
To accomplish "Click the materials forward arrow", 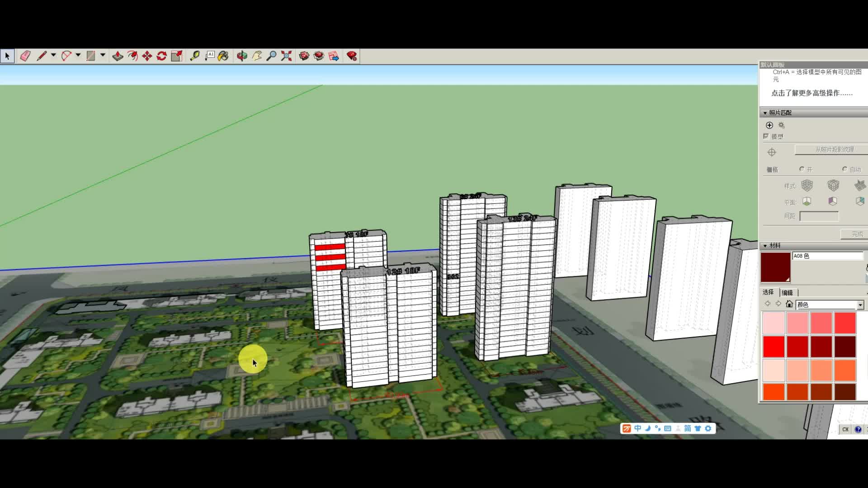I will [x=778, y=304].
